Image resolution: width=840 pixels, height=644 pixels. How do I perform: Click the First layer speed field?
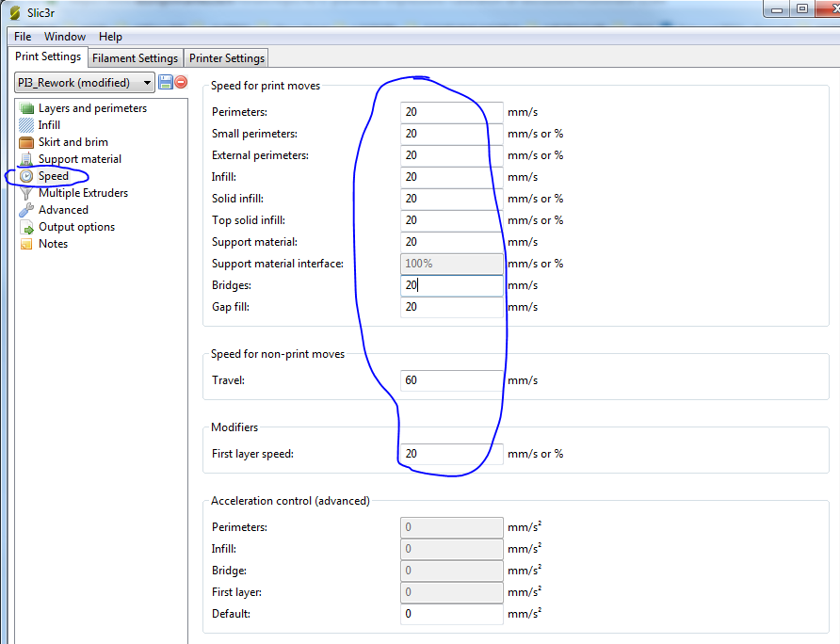(452, 454)
